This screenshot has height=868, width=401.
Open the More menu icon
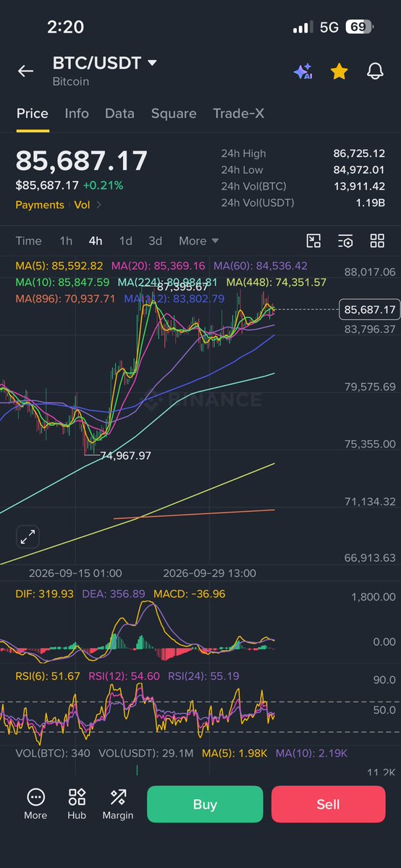click(35, 804)
